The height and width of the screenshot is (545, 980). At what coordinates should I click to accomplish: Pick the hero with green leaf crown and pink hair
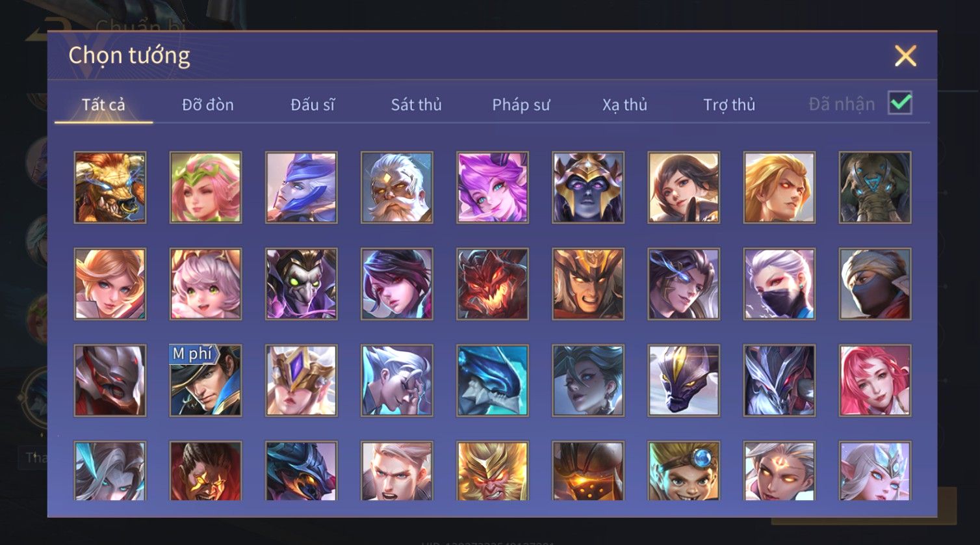[205, 187]
